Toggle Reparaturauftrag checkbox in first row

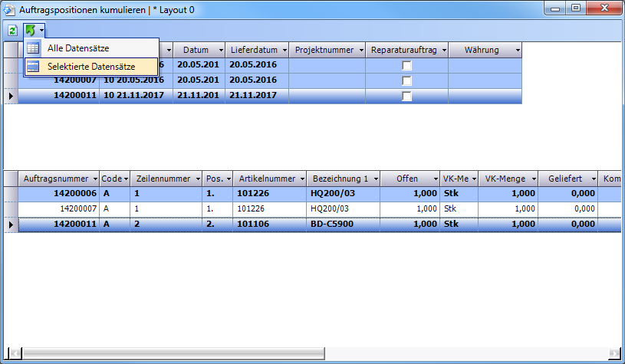tap(406, 66)
